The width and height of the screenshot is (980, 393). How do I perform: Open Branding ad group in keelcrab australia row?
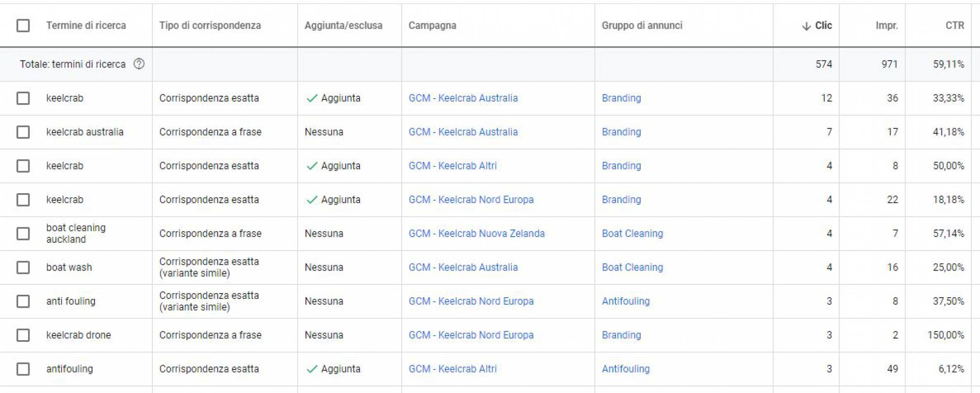click(x=621, y=132)
